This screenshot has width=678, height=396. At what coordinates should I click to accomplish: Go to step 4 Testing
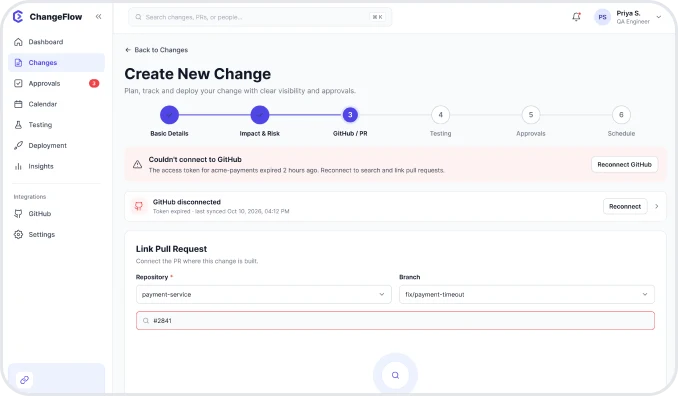[441, 115]
